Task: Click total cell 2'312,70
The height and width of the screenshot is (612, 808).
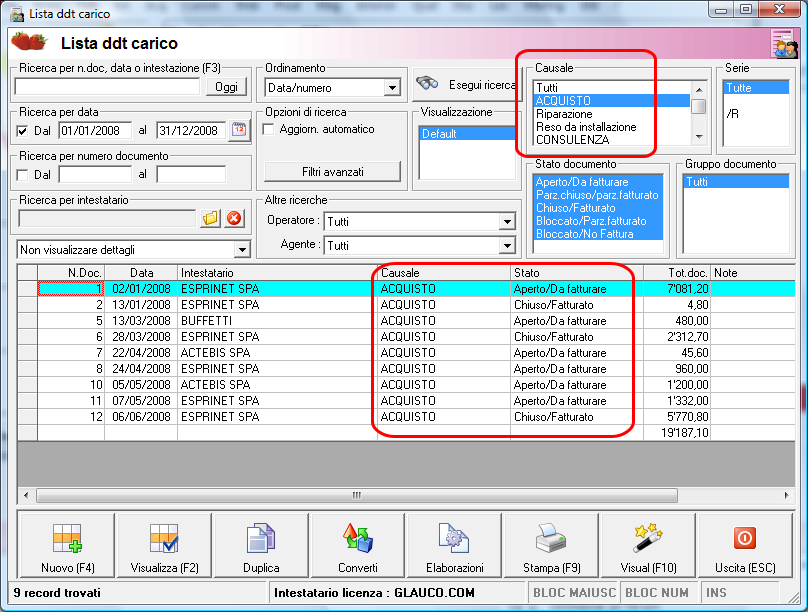Action: coord(677,337)
